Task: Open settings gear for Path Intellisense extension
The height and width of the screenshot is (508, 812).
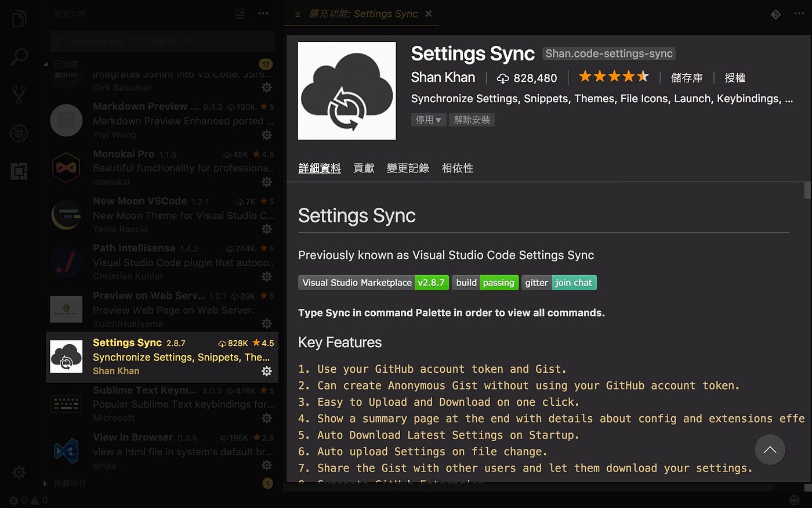Action: click(267, 276)
